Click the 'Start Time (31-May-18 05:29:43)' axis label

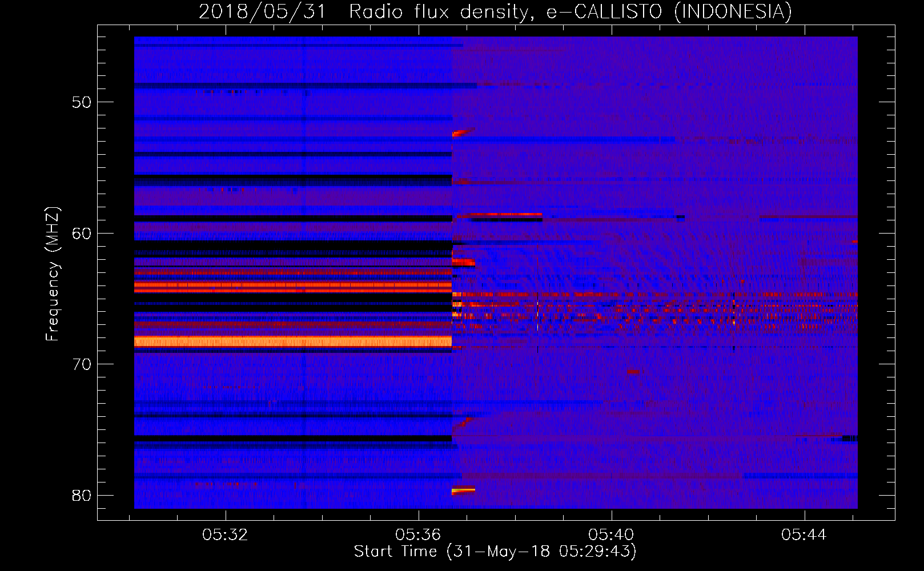coord(495,552)
